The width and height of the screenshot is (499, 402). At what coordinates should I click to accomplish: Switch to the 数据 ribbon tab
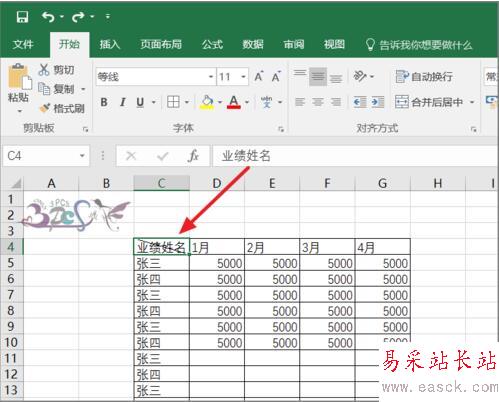click(253, 44)
